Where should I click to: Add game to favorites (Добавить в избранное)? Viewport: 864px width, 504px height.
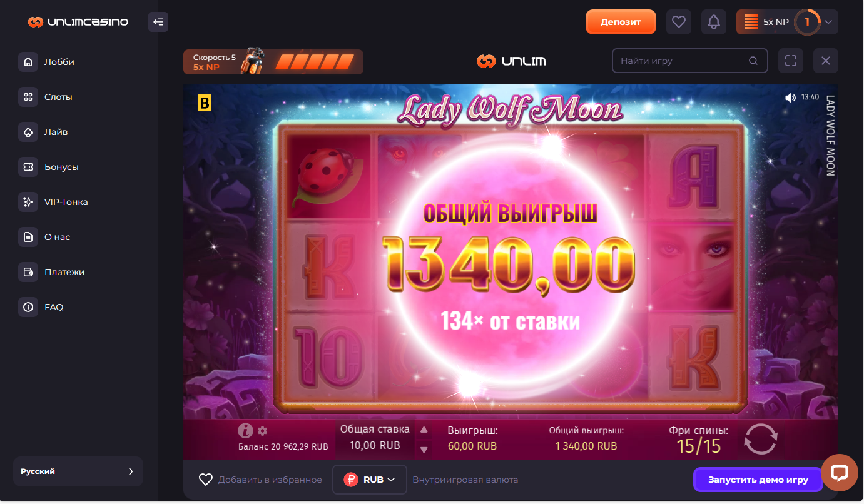click(260, 480)
